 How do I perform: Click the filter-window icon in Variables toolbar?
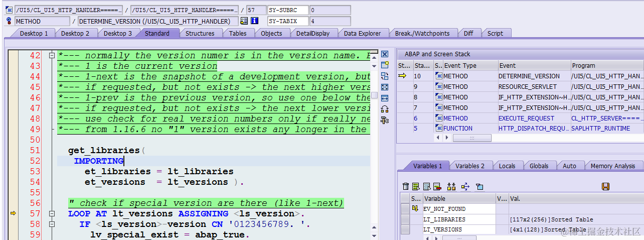click(479, 186)
